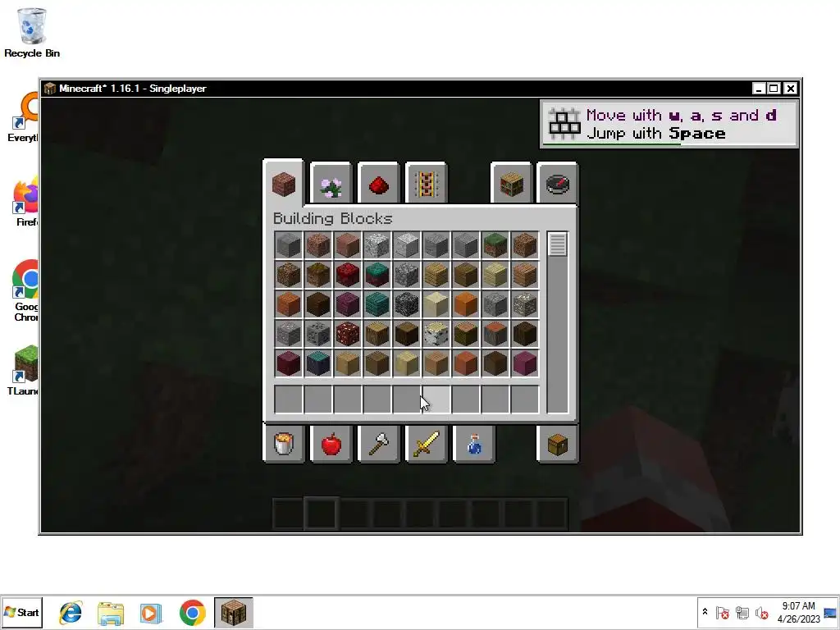Select the Coarse Dirt block
Screen dimensions: 840x630
tap(289, 275)
